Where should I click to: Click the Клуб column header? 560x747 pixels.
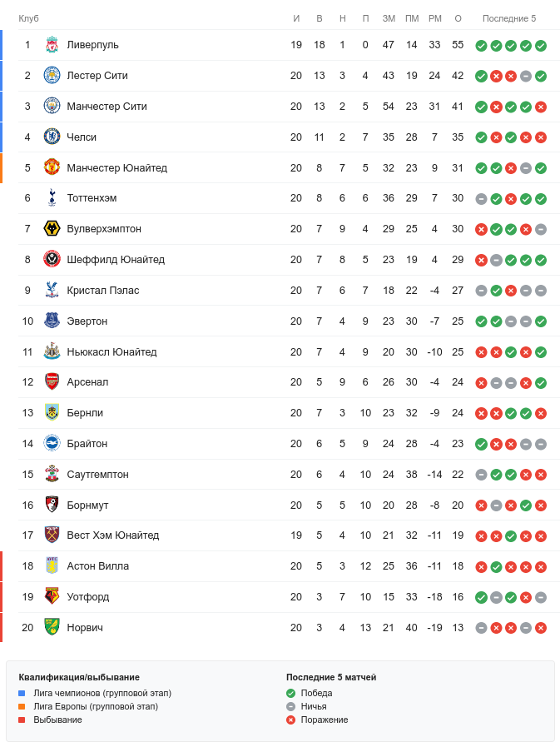pos(28,18)
